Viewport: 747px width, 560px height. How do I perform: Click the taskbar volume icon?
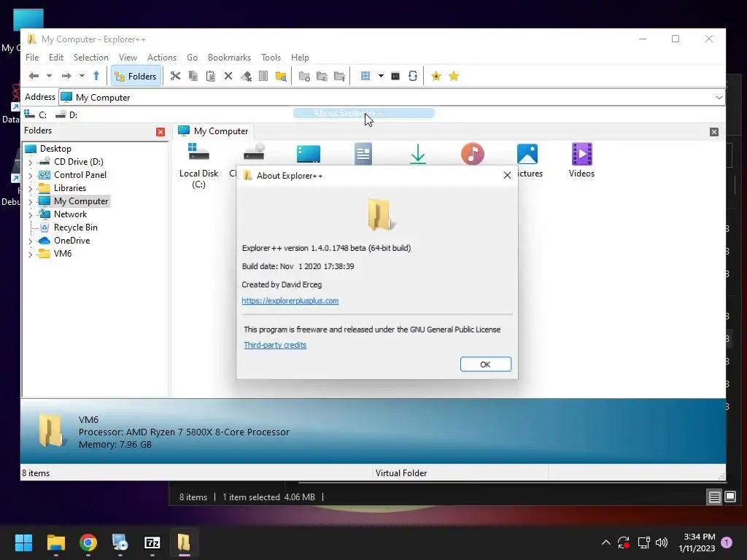(661, 542)
